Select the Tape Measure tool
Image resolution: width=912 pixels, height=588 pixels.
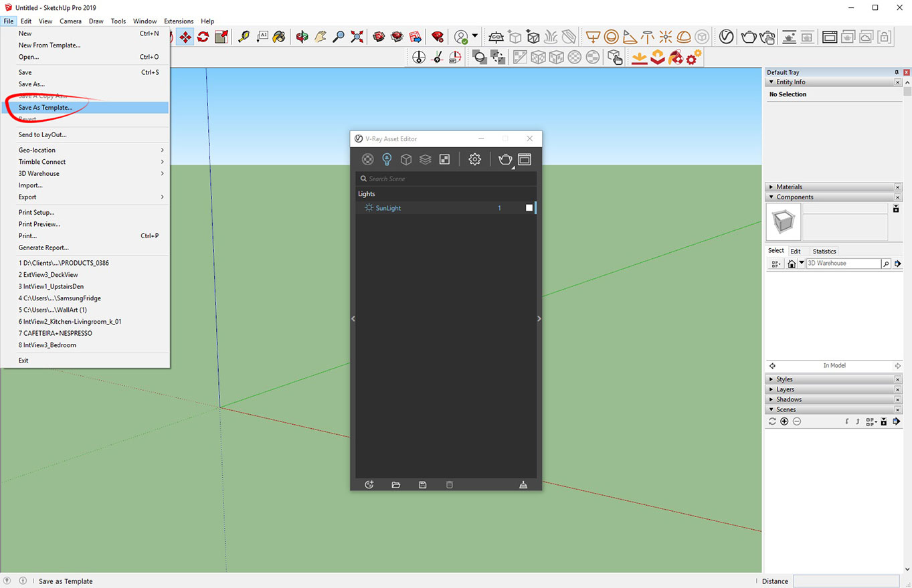point(244,37)
